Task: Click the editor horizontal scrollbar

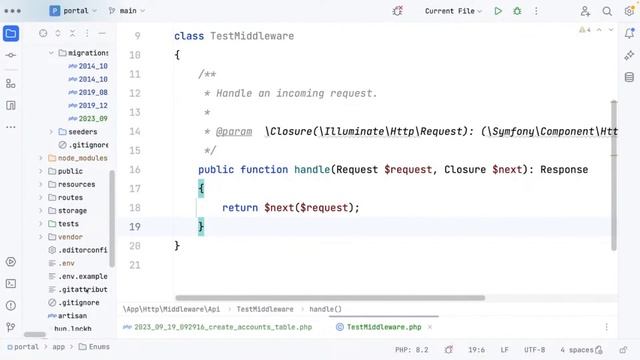Action: pyautogui.click(x=330, y=298)
